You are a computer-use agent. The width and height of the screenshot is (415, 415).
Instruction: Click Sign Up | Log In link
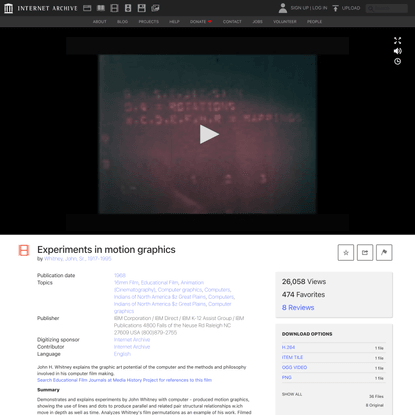(x=309, y=8)
